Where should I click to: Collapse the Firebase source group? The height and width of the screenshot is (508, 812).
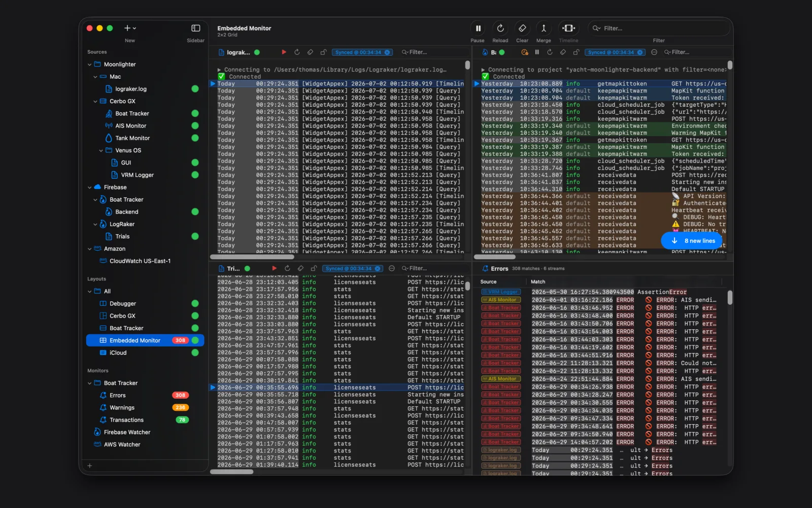tap(90, 187)
